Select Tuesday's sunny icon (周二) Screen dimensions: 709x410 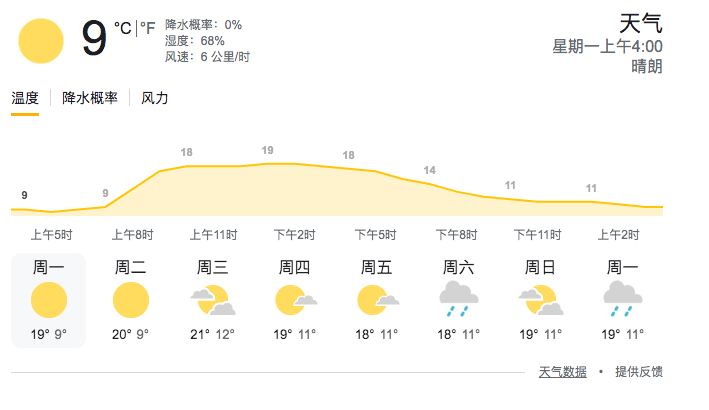(130, 300)
